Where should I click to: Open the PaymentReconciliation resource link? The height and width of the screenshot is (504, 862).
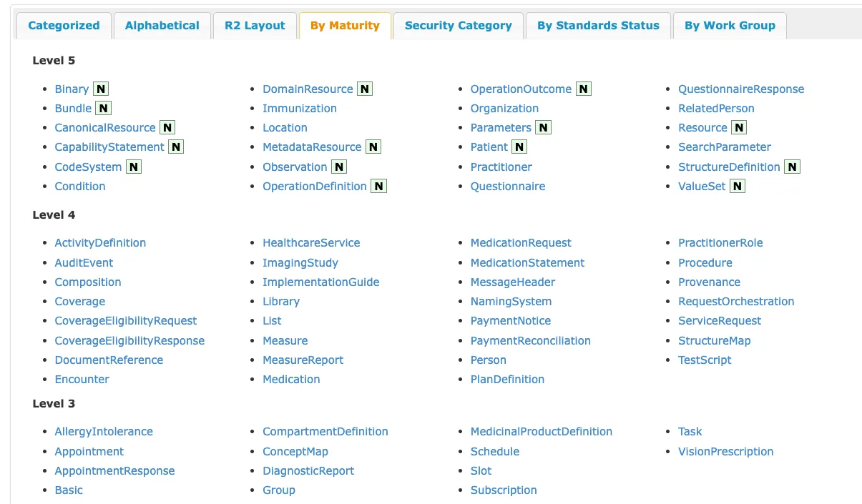coord(531,340)
